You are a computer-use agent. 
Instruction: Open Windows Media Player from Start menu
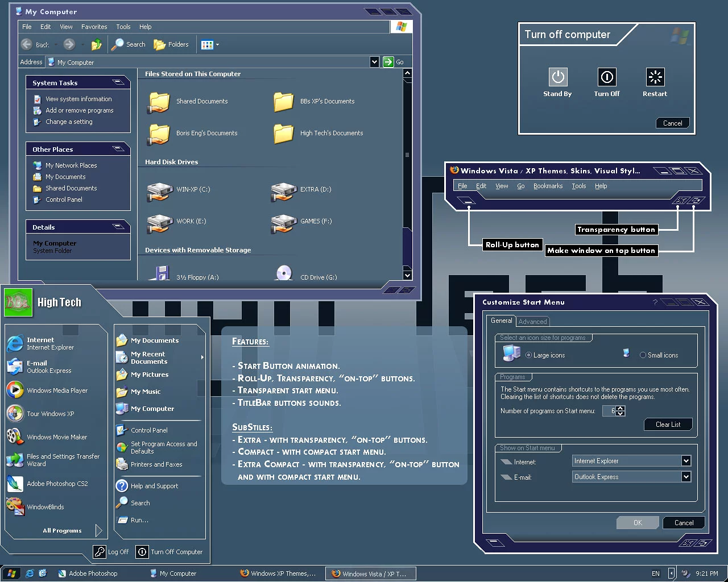[x=15, y=390]
